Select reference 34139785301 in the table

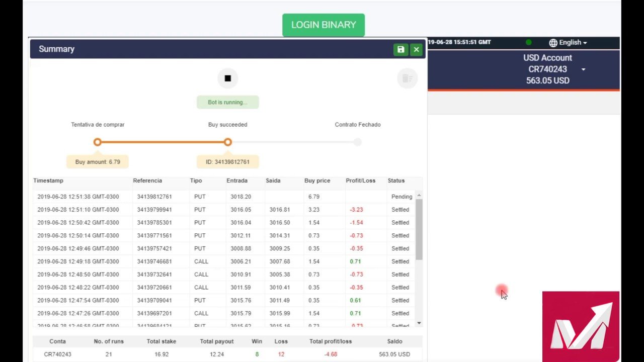click(154, 223)
